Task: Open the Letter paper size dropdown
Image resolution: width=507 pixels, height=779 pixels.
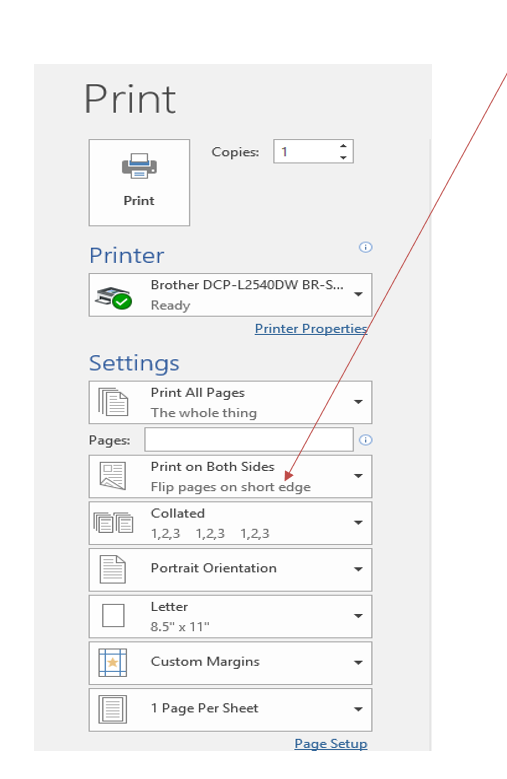Action: click(230, 616)
